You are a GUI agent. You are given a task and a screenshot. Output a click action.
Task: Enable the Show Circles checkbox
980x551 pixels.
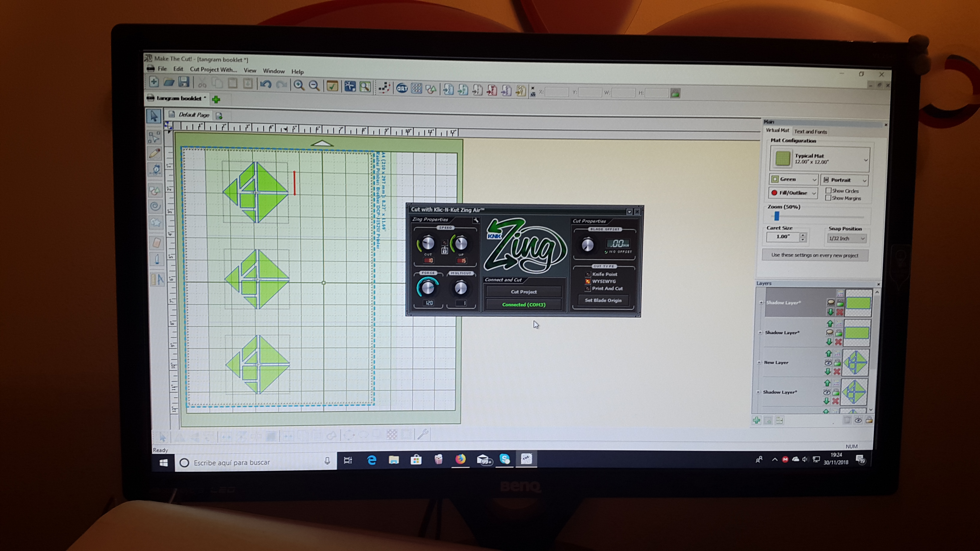coord(828,190)
